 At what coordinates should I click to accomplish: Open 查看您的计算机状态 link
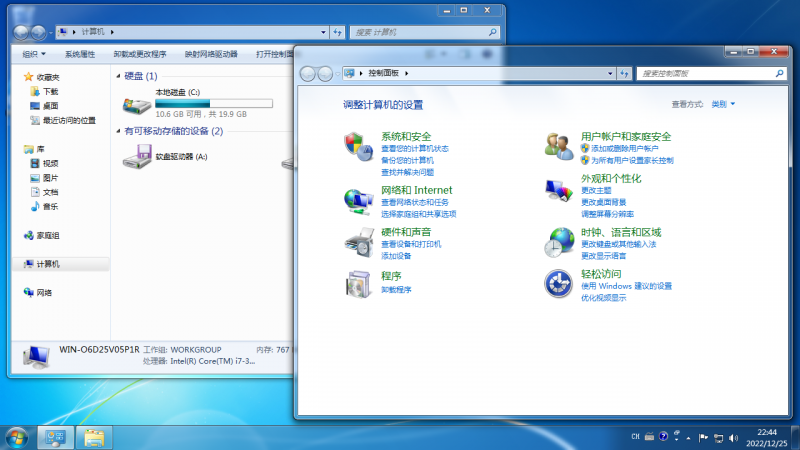coord(415,148)
